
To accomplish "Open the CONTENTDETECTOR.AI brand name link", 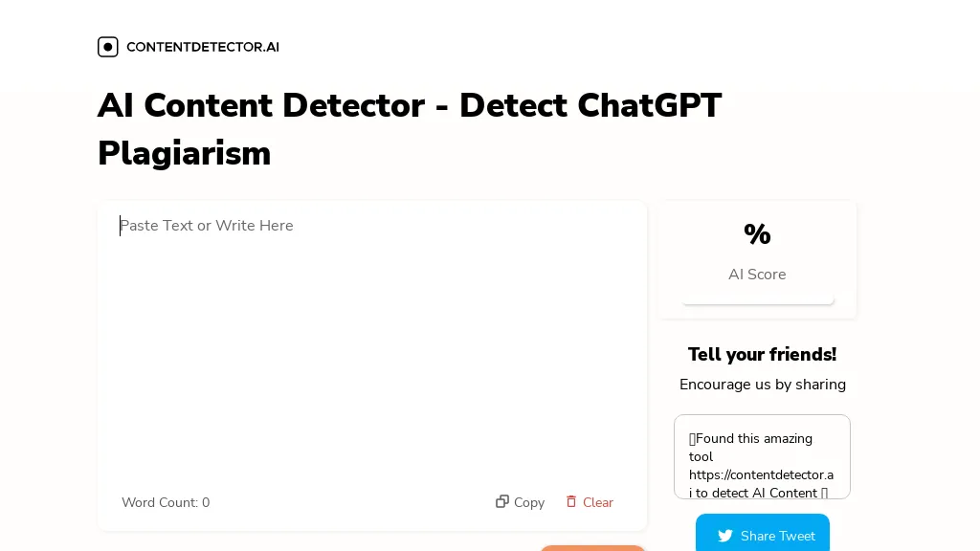I will click(x=203, y=47).
